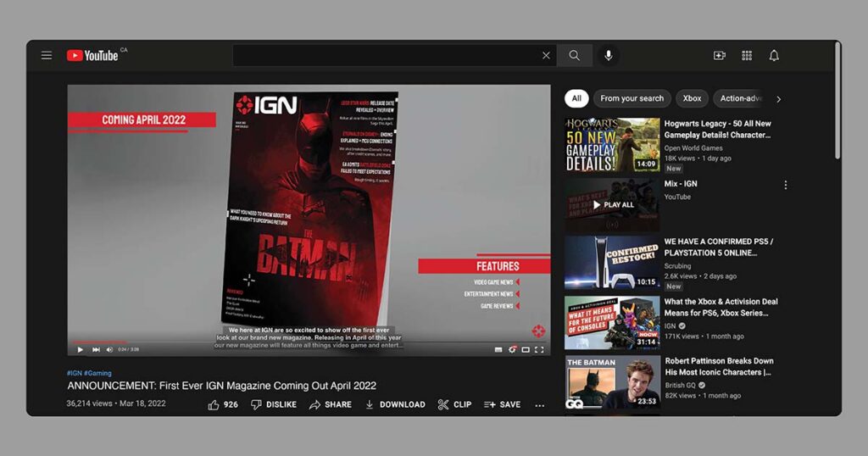Click the red video progress bar
The width and height of the screenshot is (868, 456).
(100, 342)
